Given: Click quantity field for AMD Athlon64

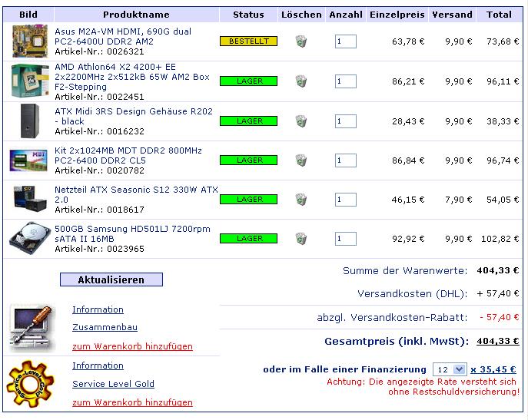Looking at the screenshot, I should pos(346,81).
